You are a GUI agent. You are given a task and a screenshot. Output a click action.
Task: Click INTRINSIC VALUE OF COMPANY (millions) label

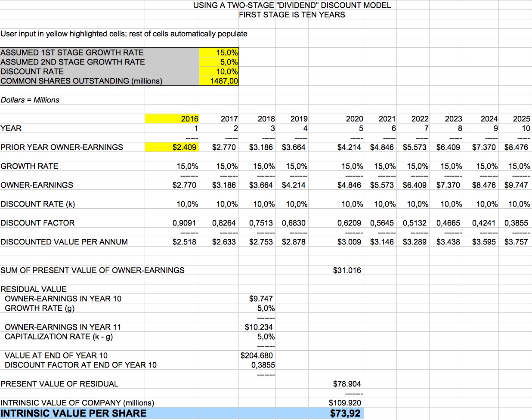(x=77, y=403)
